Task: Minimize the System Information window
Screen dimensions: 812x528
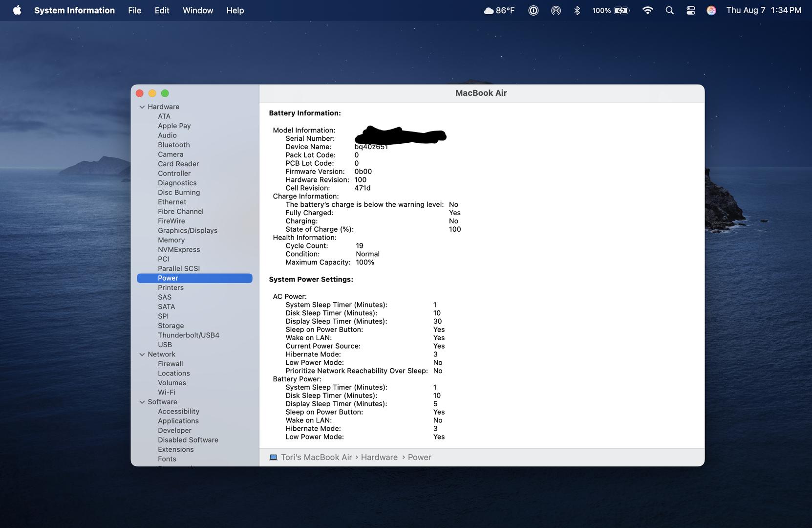Action: (152, 93)
